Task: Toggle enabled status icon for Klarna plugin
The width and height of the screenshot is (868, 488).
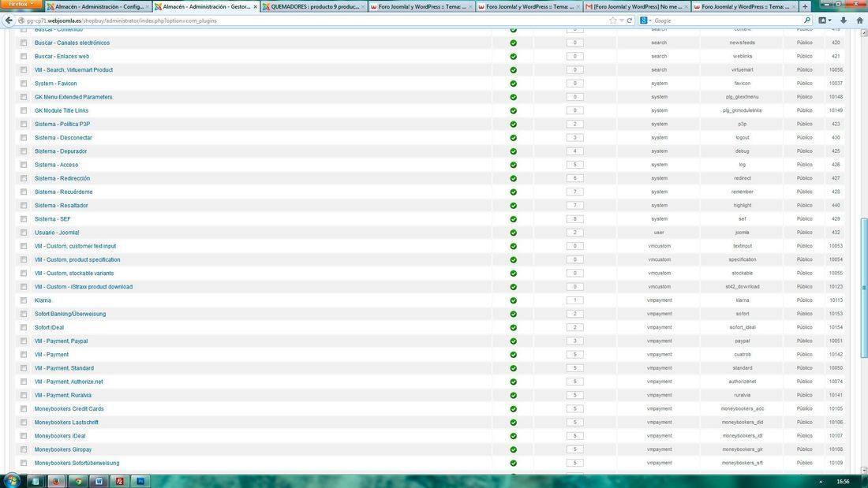Action: 513,300
